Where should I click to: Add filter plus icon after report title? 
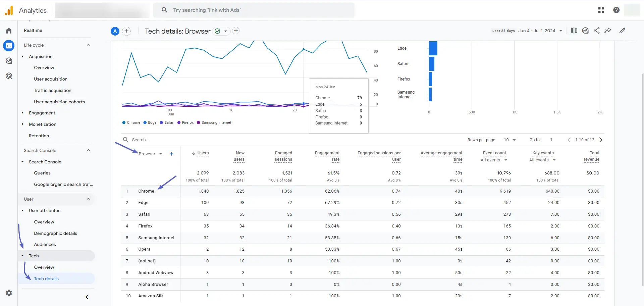click(236, 31)
